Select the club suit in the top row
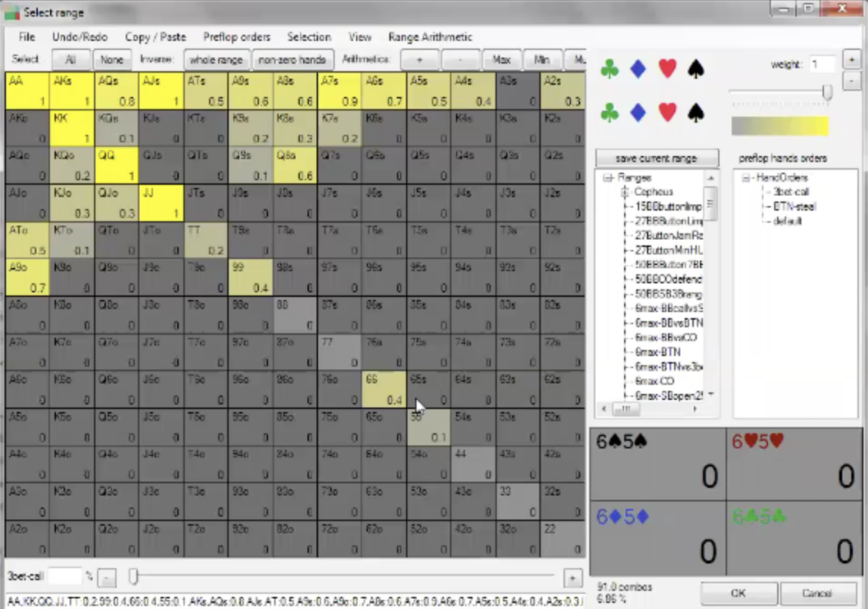 point(610,69)
